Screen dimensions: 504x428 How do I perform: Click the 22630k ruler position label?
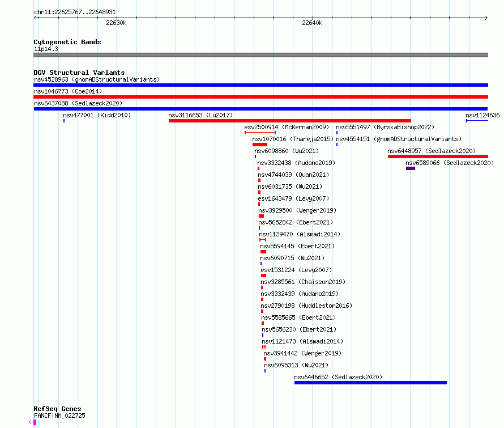116,23
